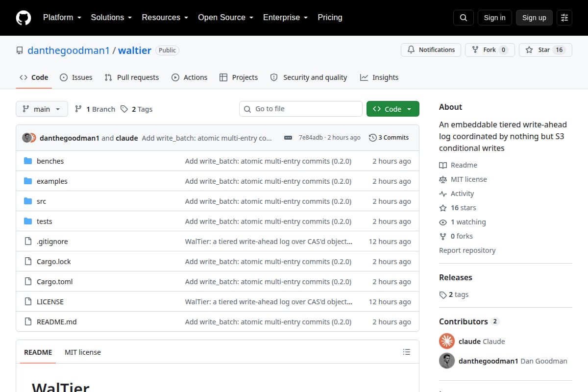Screen dimensions: 588x392
Task: Click the tag icon beside 2 Tags
Action: click(x=124, y=109)
